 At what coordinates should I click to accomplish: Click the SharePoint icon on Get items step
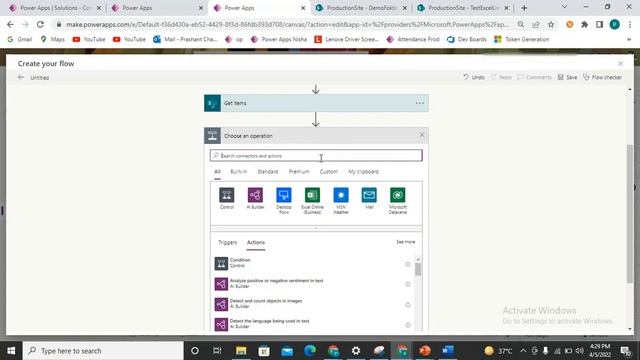click(x=212, y=103)
